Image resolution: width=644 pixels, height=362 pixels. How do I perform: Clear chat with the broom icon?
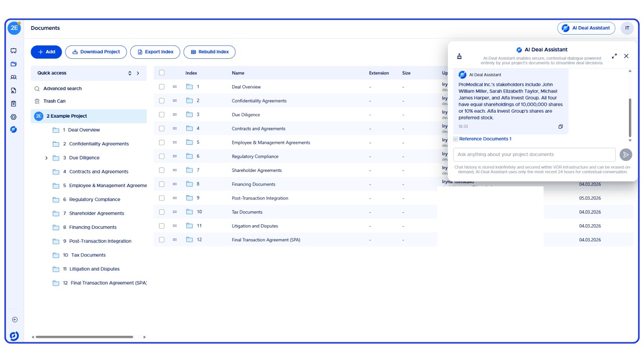pyautogui.click(x=459, y=56)
